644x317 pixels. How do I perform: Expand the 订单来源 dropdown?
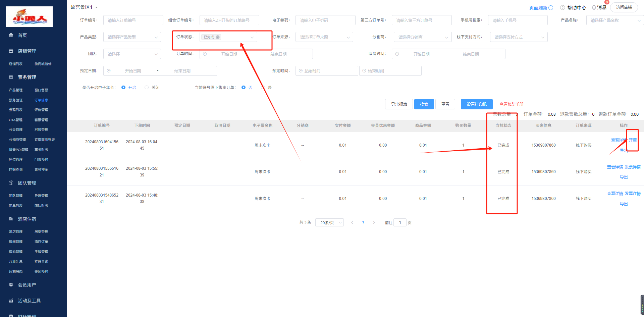tap(324, 37)
